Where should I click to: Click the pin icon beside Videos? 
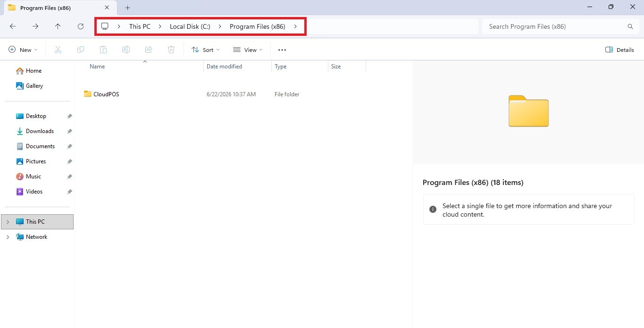tap(69, 192)
